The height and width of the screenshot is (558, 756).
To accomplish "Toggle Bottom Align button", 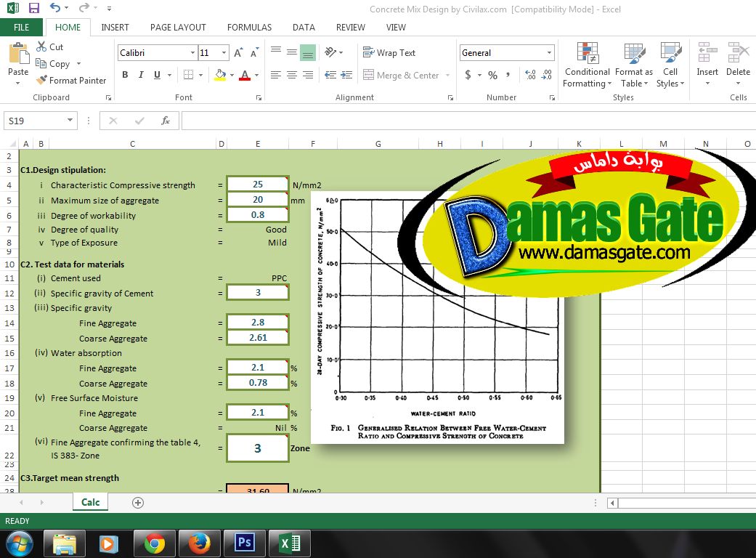I will coord(308,52).
